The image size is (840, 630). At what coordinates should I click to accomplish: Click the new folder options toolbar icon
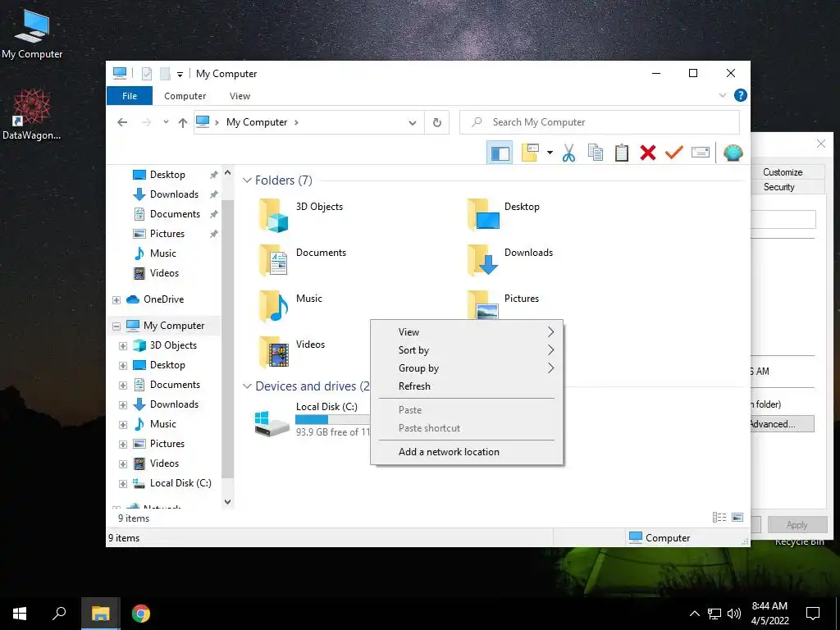tap(530, 153)
